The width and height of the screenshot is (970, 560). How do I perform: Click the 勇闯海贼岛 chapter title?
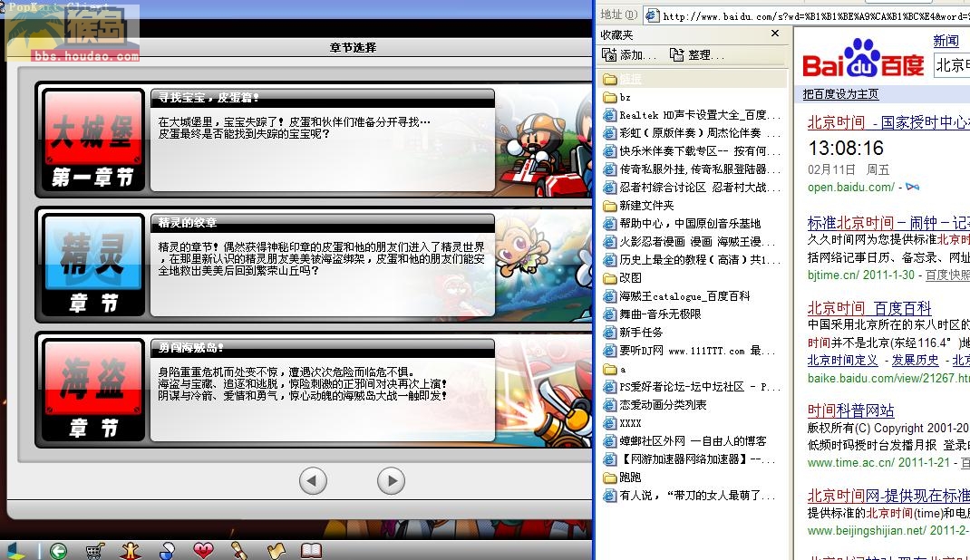pos(191,347)
